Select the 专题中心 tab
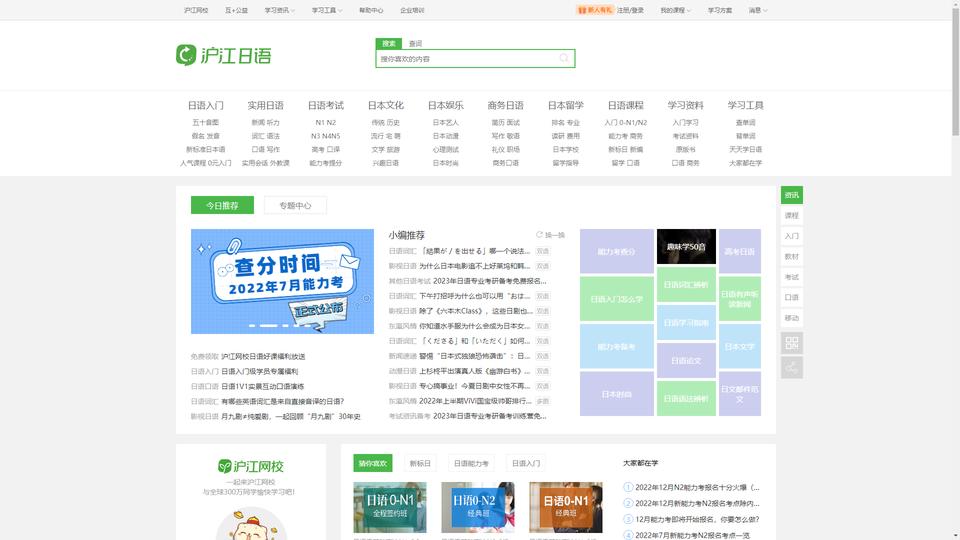This screenshot has width=960, height=540. click(x=295, y=205)
